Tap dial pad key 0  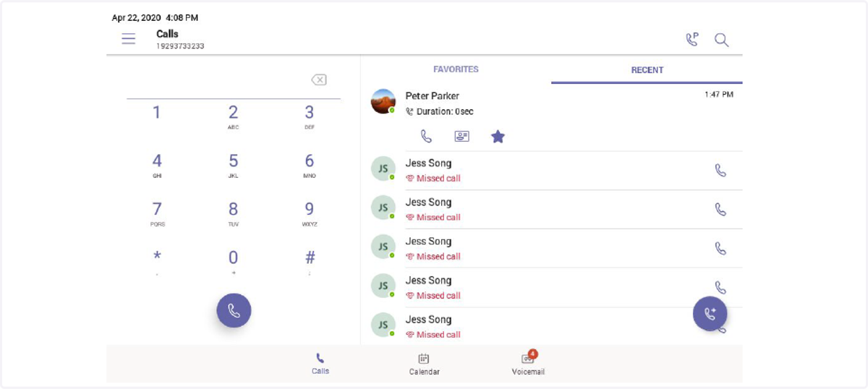(233, 261)
